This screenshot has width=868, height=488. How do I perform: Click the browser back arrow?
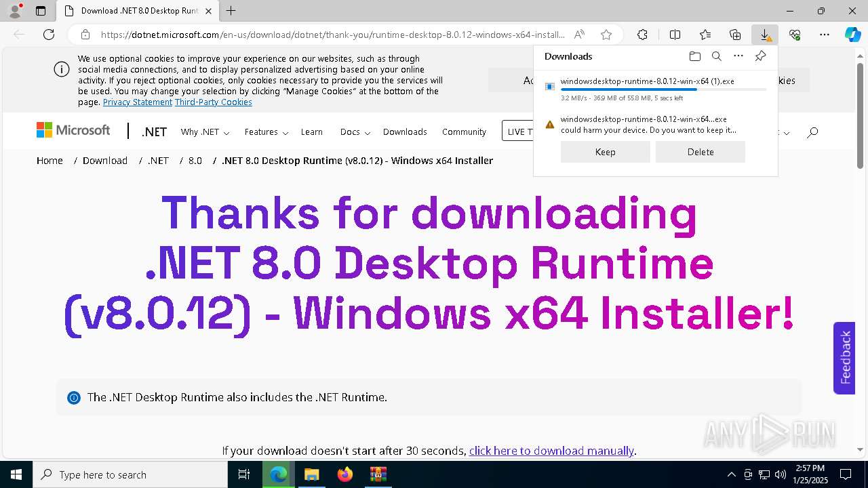pyautogui.click(x=19, y=35)
